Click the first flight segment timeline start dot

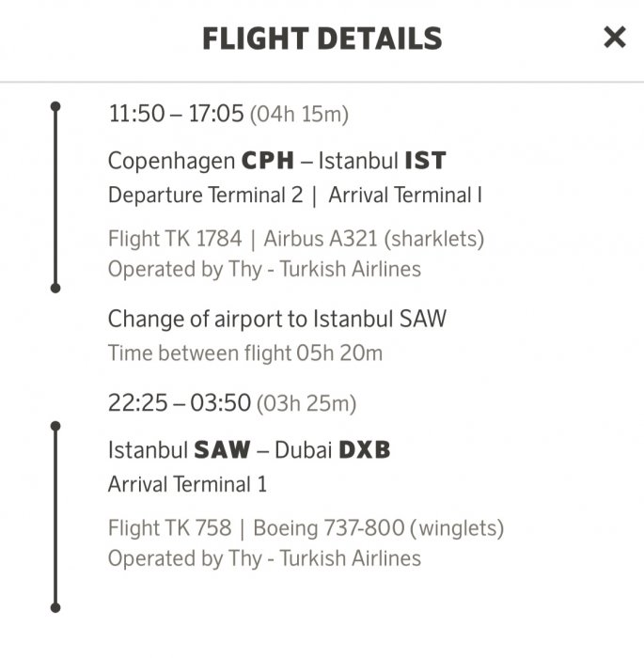pos(55,107)
